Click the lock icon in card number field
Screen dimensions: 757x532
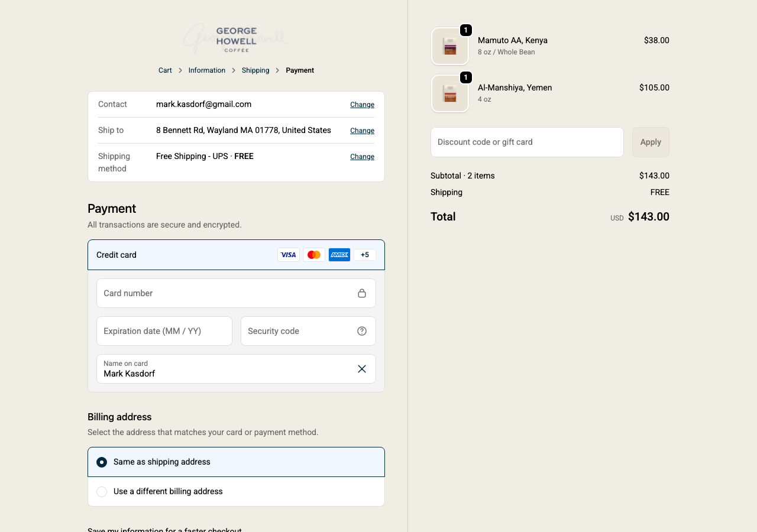[362, 293]
